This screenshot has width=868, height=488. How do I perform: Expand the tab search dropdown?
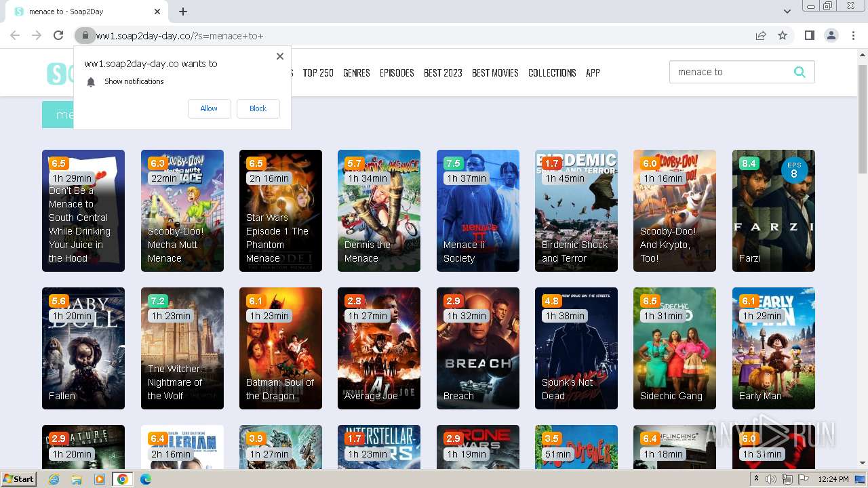(787, 12)
